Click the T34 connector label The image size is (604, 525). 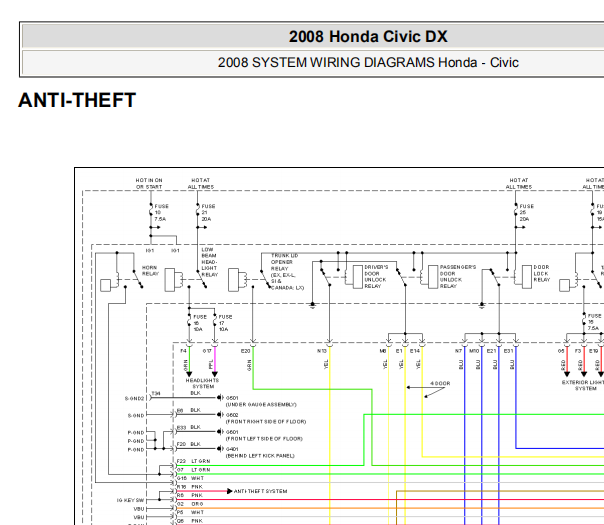(156, 393)
